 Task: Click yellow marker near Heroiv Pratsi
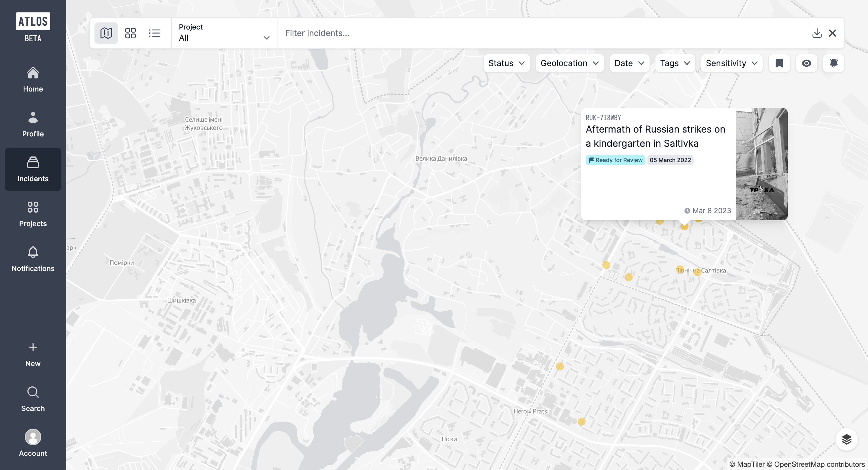(x=581, y=422)
